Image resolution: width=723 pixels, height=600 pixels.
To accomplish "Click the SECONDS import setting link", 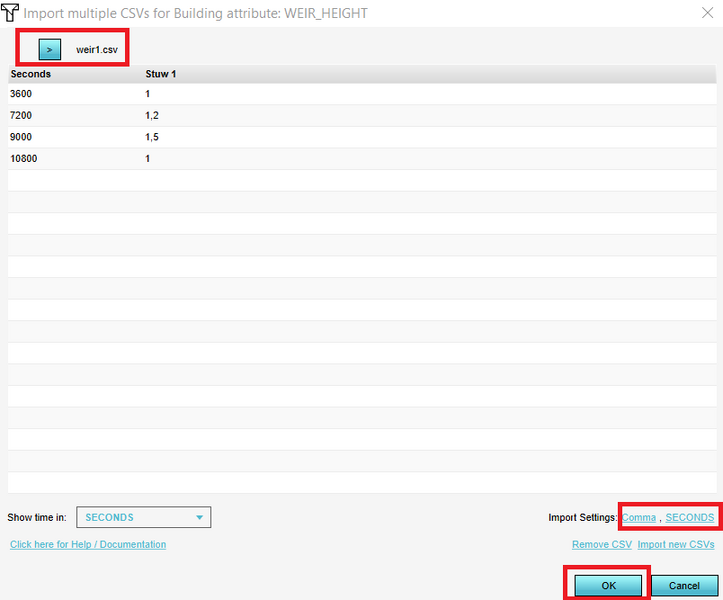I will click(689, 517).
